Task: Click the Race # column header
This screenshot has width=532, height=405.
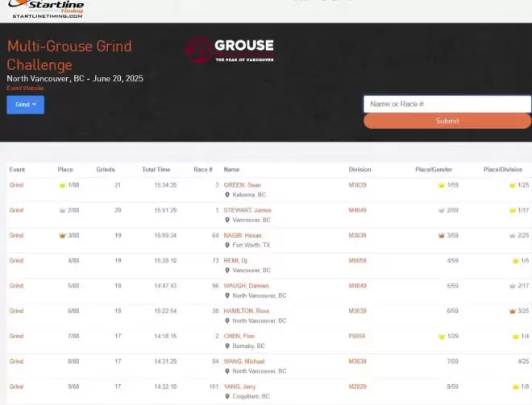Action: point(203,169)
